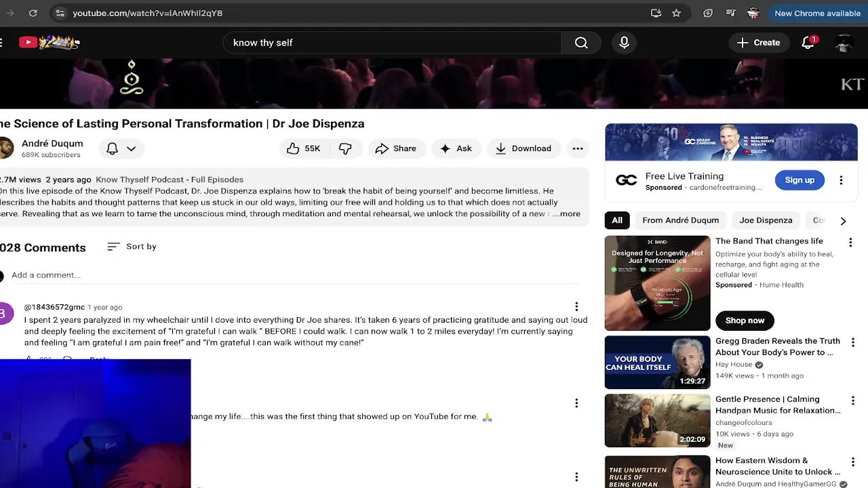Viewport: 868px width, 488px height.
Task: Select the All filter chip
Action: (617, 220)
